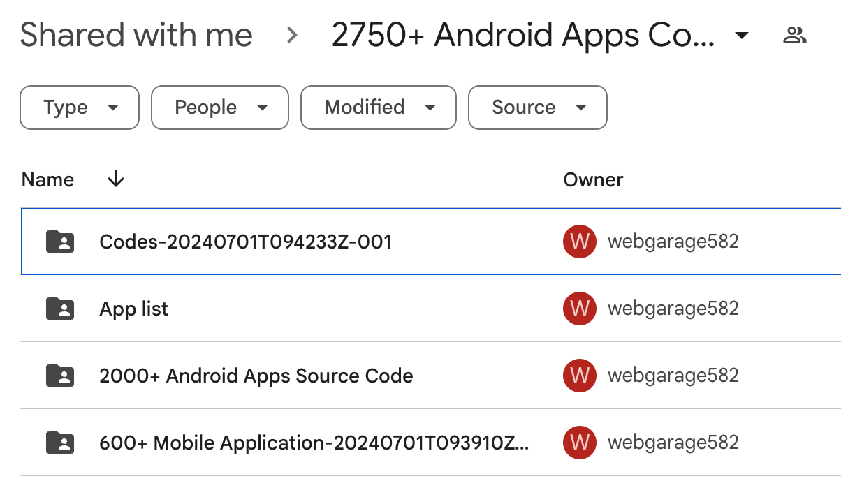Click the W avatar in the Codes-20240701T094233Z-001 row
Viewport: 841px width, 504px height.
click(580, 242)
